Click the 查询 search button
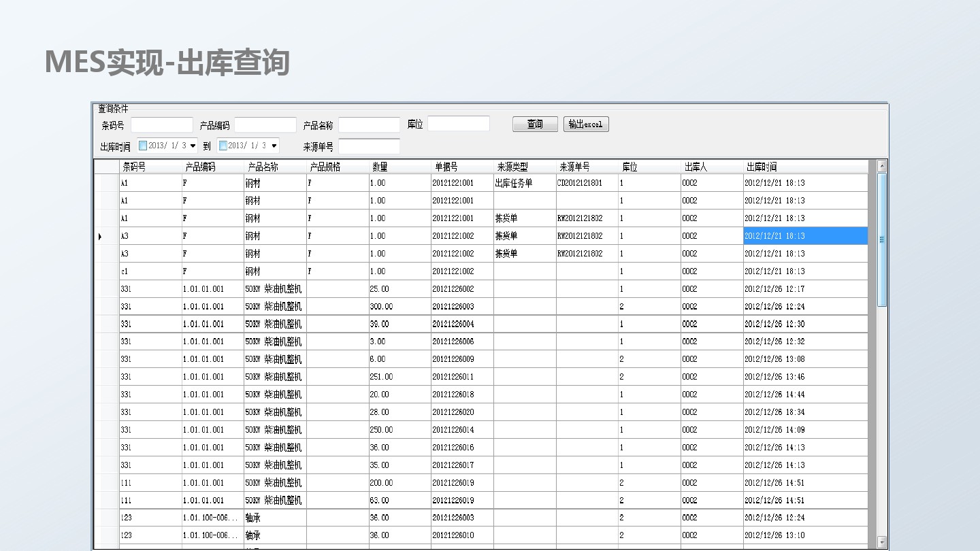980x551 pixels. [x=535, y=124]
